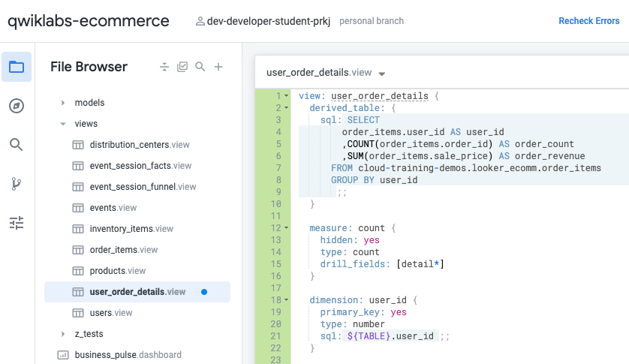Select user_order_details.view in file tree
The height and width of the screenshot is (364, 629).
point(137,292)
